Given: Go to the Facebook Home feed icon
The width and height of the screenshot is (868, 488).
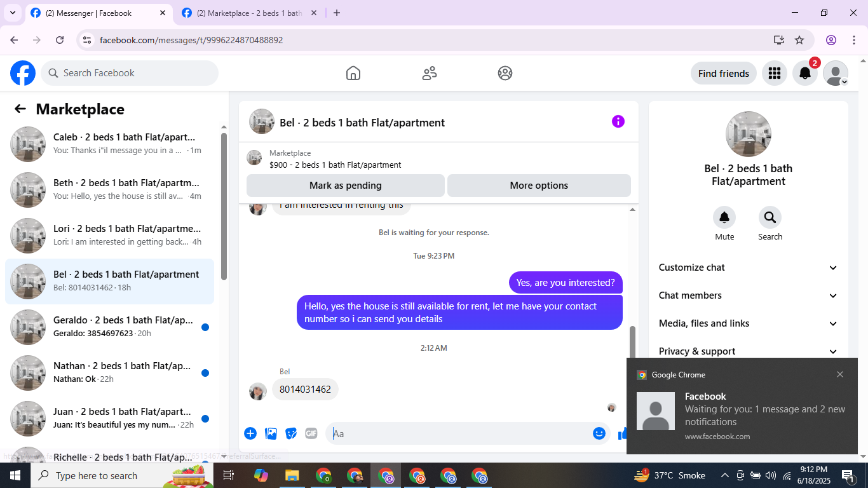Looking at the screenshot, I should coord(353,73).
